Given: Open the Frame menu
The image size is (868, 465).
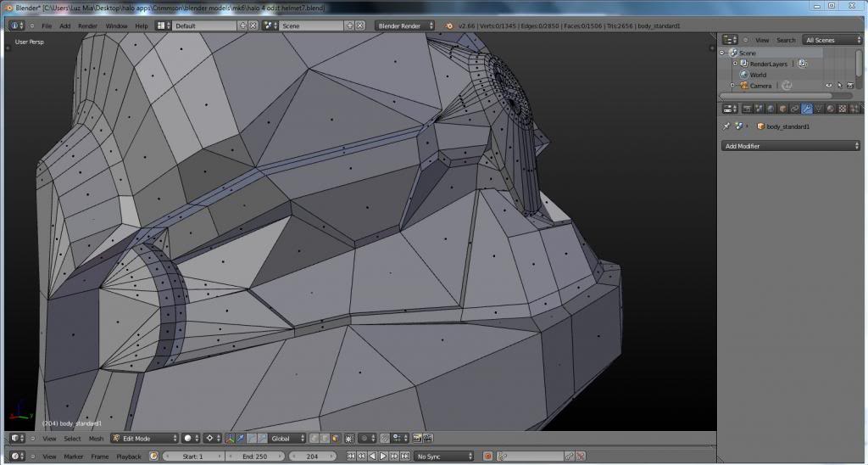Looking at the screenshot, I should click(x=100, y=457).
